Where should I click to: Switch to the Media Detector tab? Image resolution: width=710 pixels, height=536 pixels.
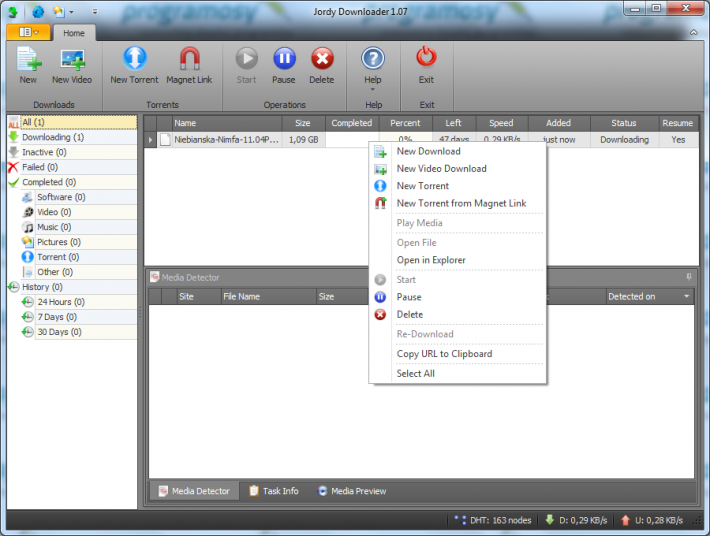(x=194, y=491)
